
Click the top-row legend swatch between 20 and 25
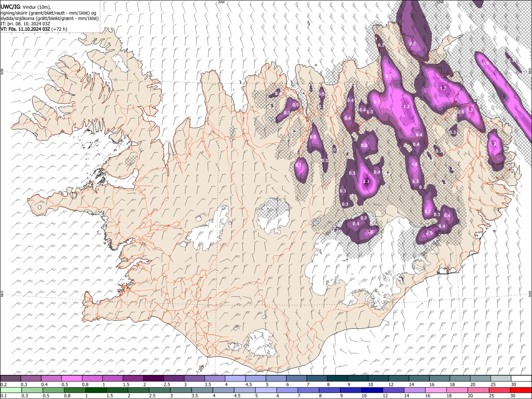click(x=481, y=379)
